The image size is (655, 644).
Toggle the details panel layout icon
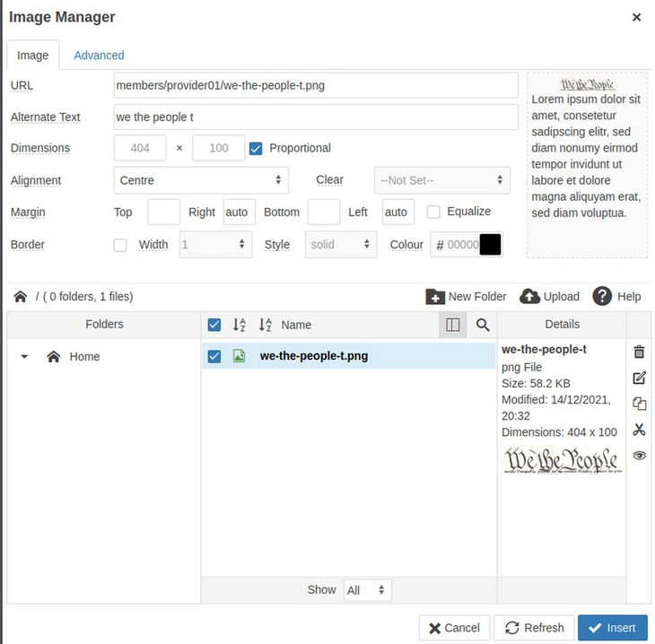click(453, 326)
